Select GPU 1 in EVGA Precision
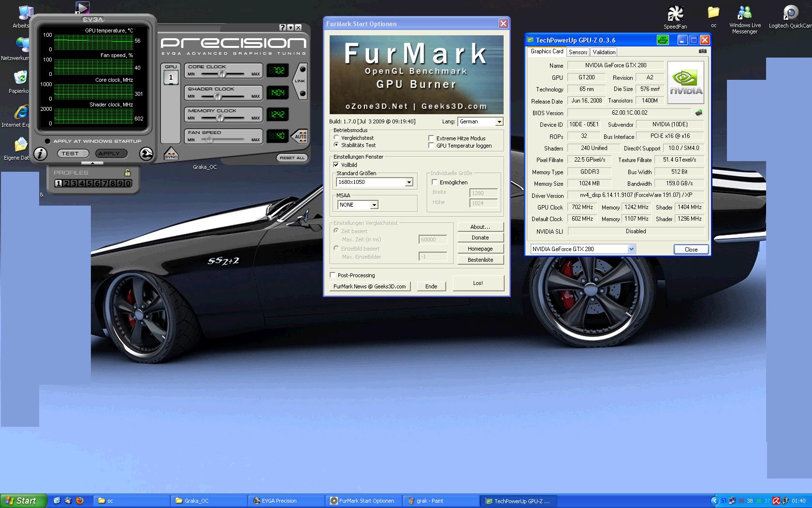812x508 pixels. point(171,77)
